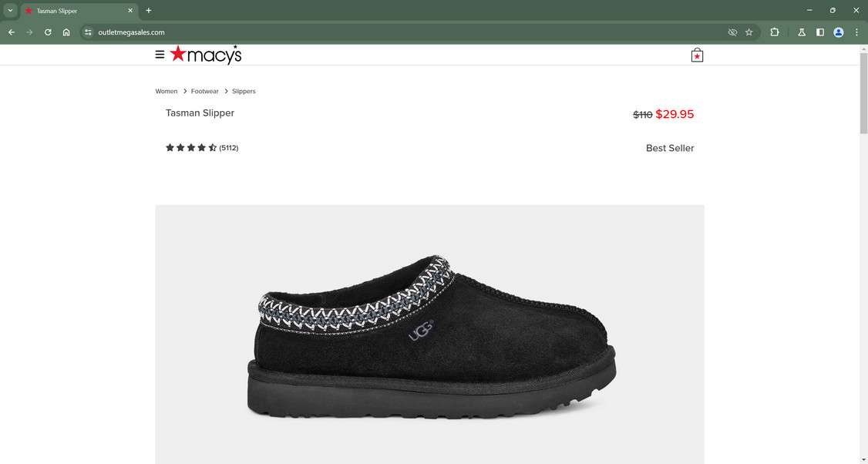Open Chrome Labs flask icon

802,32
